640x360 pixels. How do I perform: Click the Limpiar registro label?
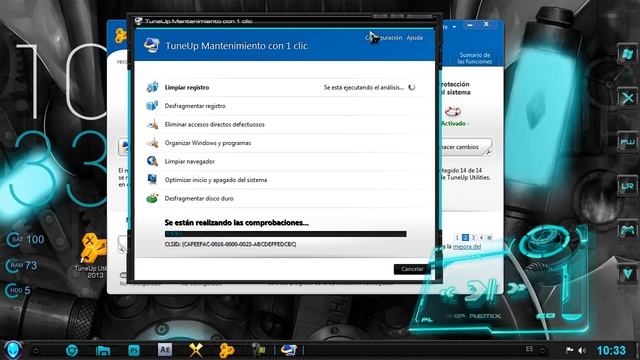pos(187,87)
